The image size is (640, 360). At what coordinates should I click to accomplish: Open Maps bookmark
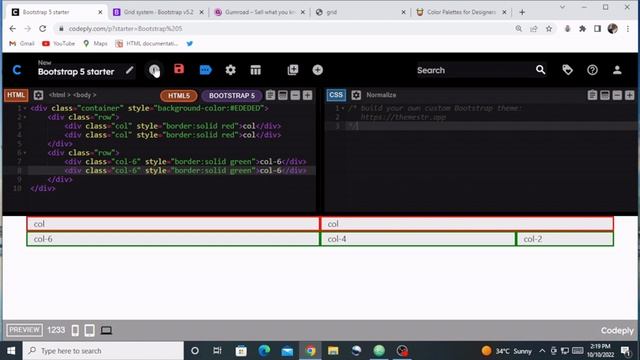point(95,43)
